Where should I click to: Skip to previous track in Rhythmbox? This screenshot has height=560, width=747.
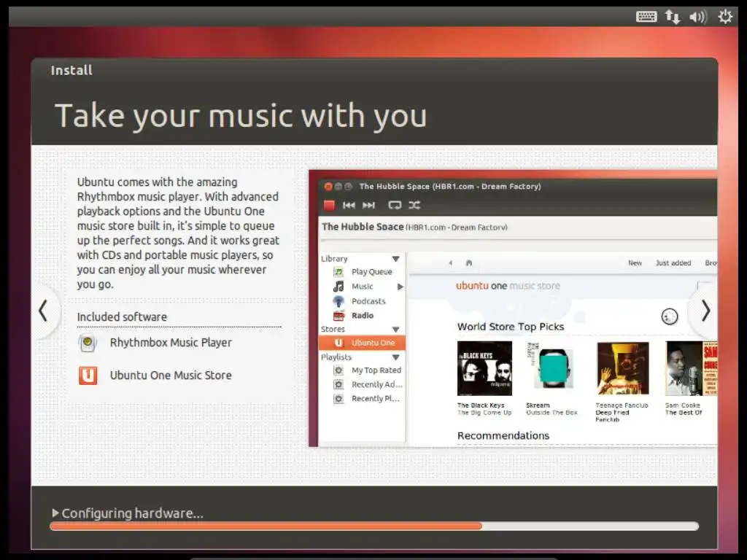point(349,205)
